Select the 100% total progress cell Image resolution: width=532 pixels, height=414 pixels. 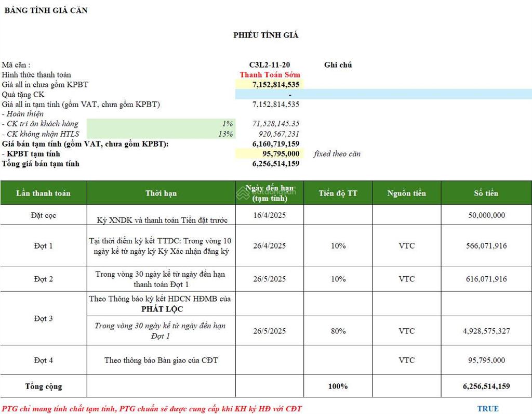tap(338, 386)
